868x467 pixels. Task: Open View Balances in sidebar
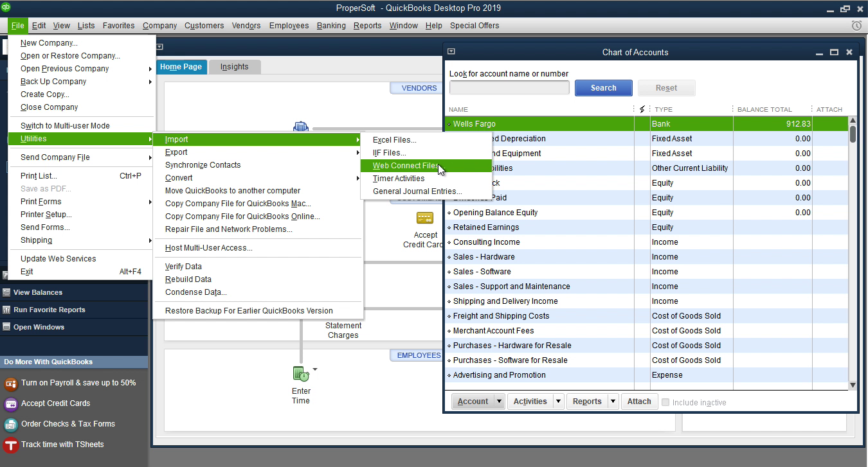click(x=38, y=292)
